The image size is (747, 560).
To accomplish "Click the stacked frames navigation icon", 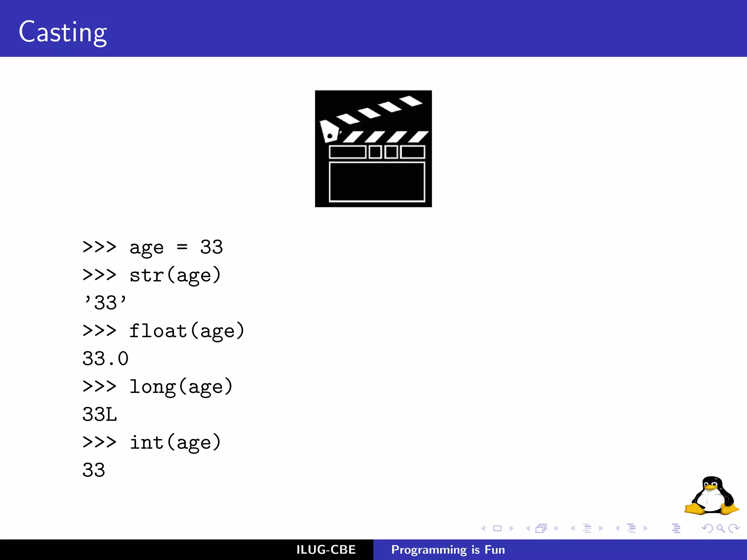I will click(x=541, y=528).
